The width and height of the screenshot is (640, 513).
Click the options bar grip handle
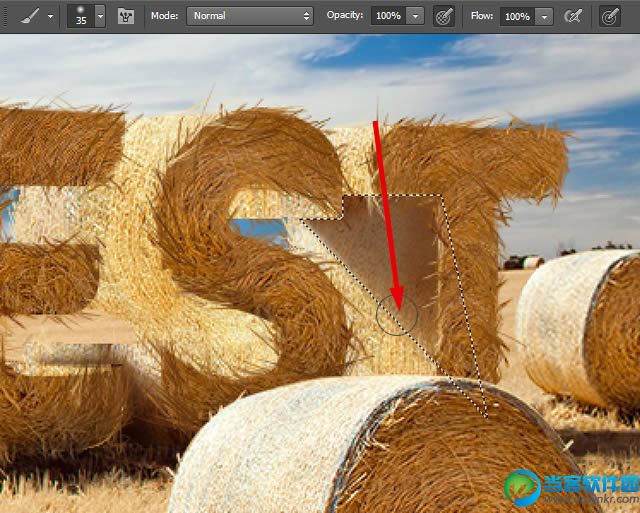(5, 16)
